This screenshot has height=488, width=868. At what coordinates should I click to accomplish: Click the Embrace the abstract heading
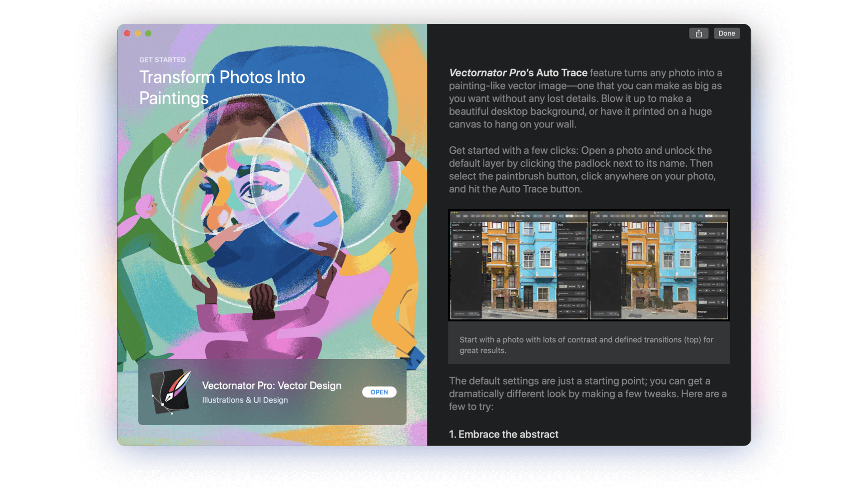click(x=504, y=434)
